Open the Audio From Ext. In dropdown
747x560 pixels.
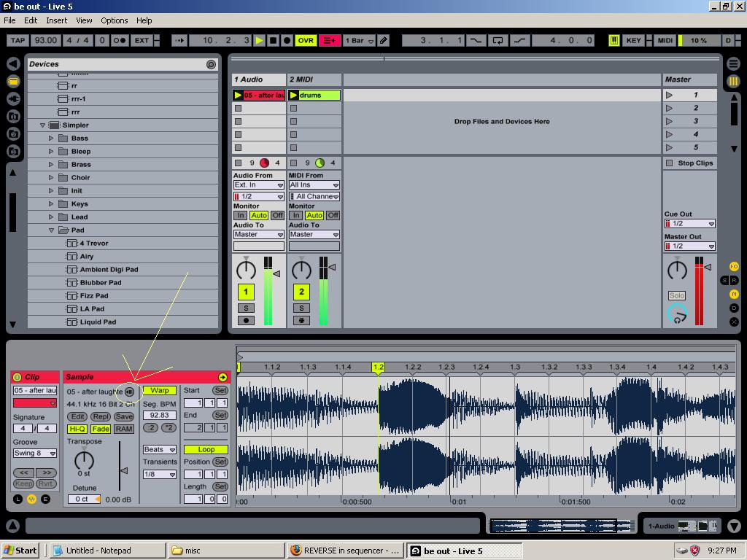coord(259,184)
